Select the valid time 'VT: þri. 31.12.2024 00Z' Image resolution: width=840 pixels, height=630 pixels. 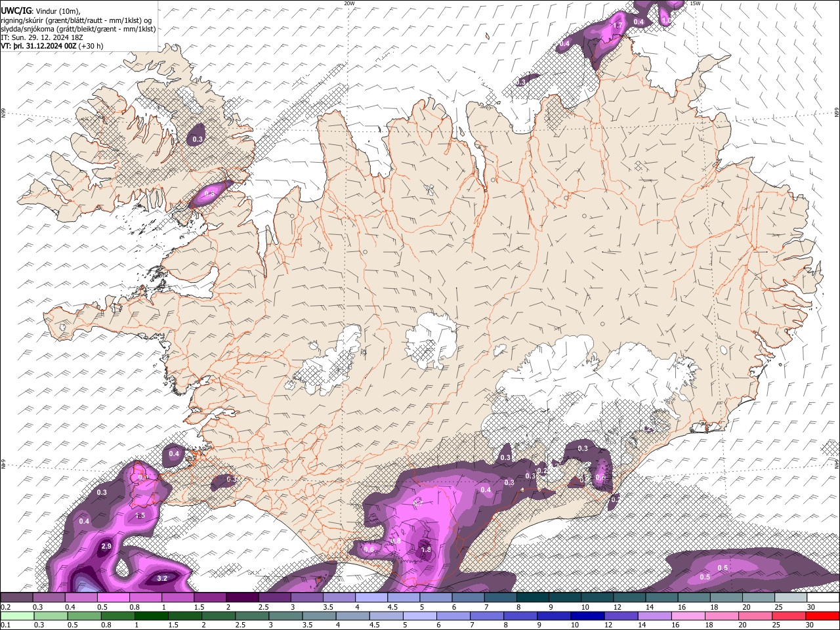pyautogui.click(x=39, y=46)
